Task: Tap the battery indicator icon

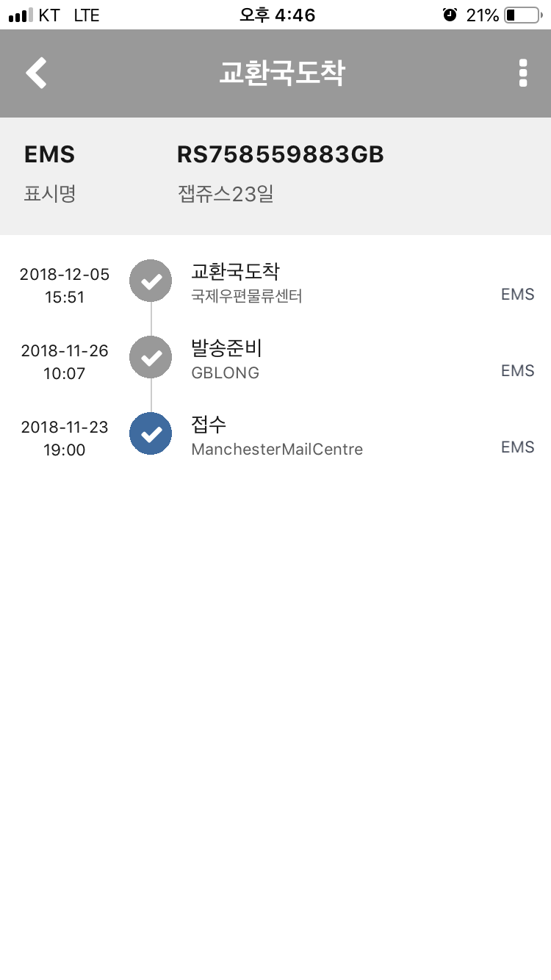Action: pos(522,15)
